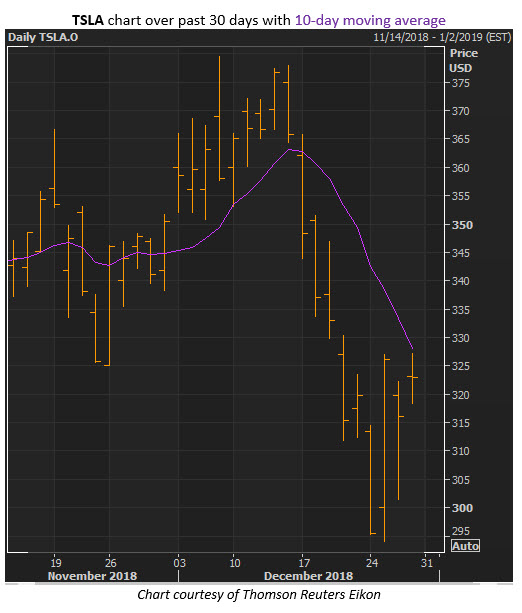Click the '03' date axis label
522x613 pixels.
(x=179, y=563)
